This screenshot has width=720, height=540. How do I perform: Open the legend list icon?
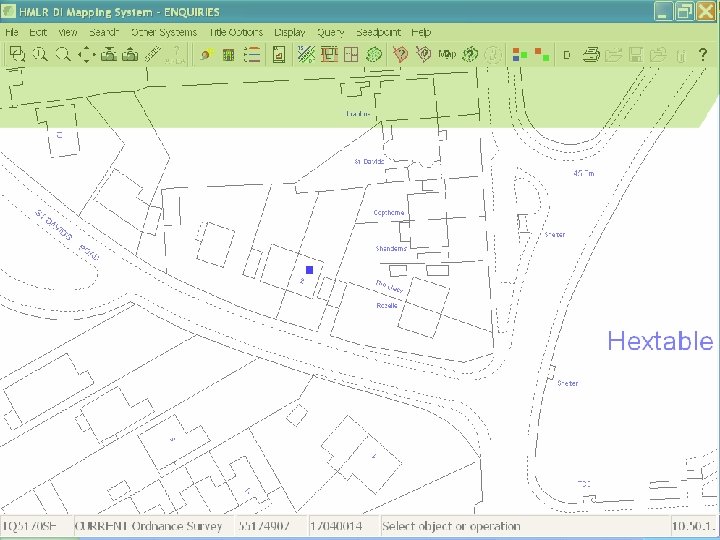coord(251,54)
